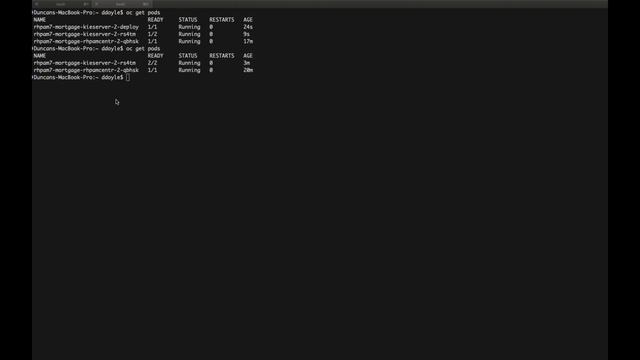
Task: Switch to the second terminal tab
Action: (122, 4)
